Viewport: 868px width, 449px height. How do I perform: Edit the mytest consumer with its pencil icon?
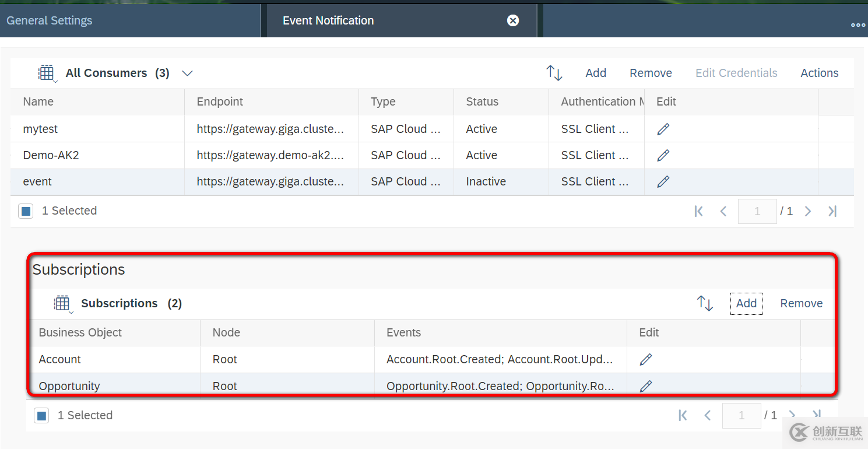click(x=663, y=128)
